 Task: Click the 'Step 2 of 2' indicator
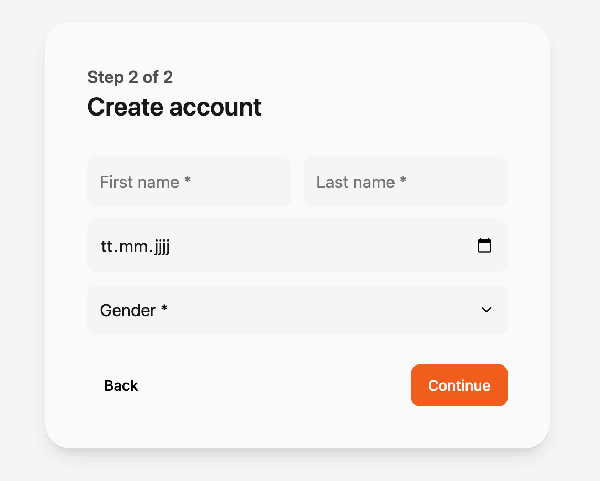[x=130, y=77]
